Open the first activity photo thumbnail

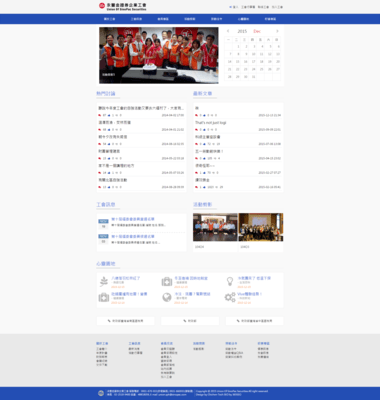[x=215, y=227]
